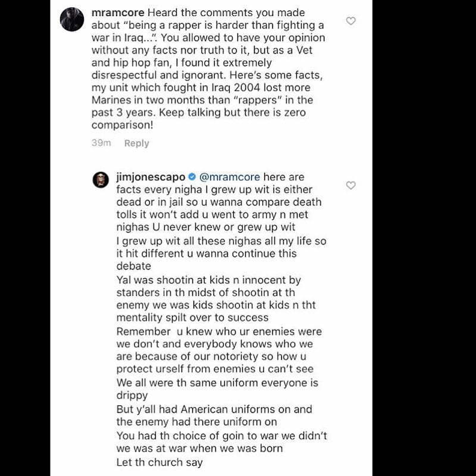Image resolution: width=476 pixels, height=476 pixels.
Task: Click the final line 'Let th church say'
Action: coord(159,462)
